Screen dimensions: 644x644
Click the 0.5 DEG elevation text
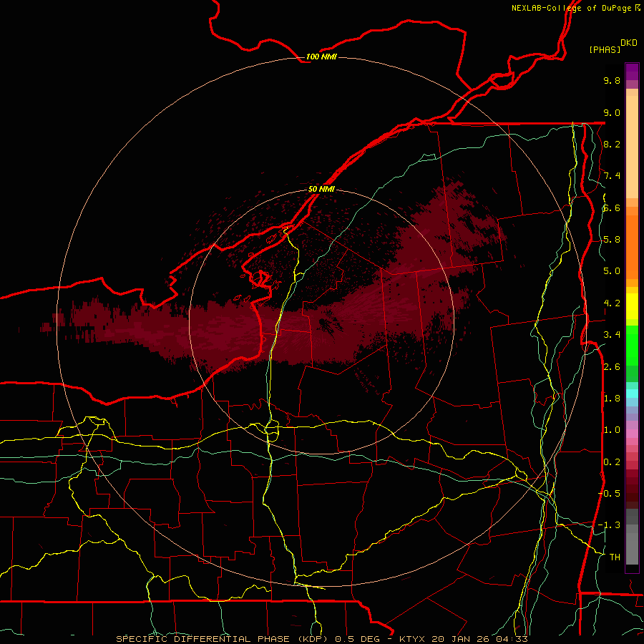pos(356,639)
